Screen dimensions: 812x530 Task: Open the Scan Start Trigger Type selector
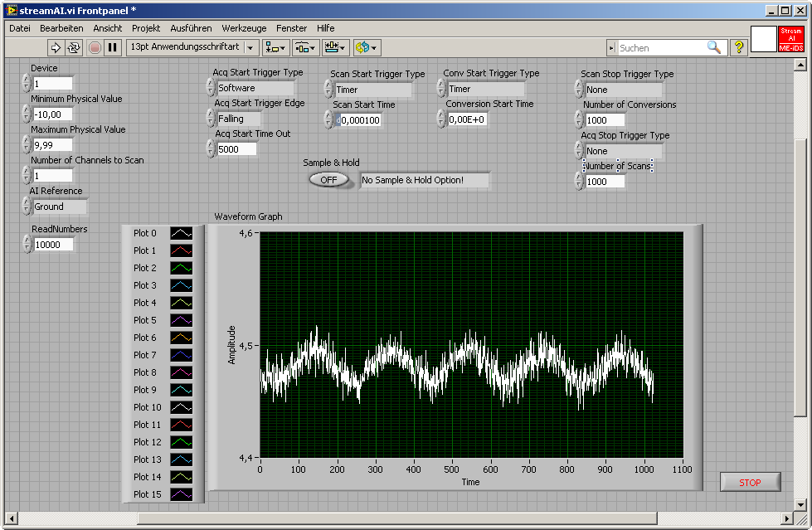(x=373, y=90)
